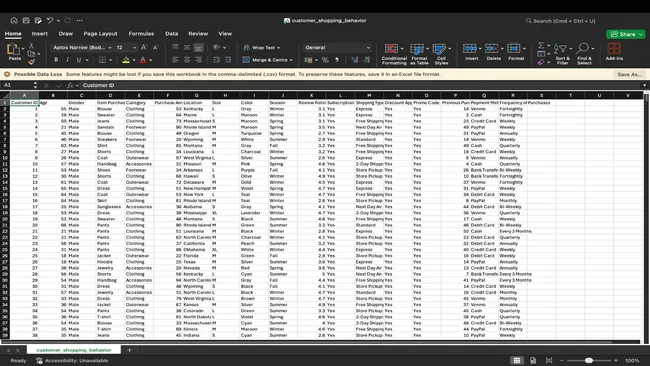Expand the Sort & Filter dropdown arrow

[x=571, y=48]
